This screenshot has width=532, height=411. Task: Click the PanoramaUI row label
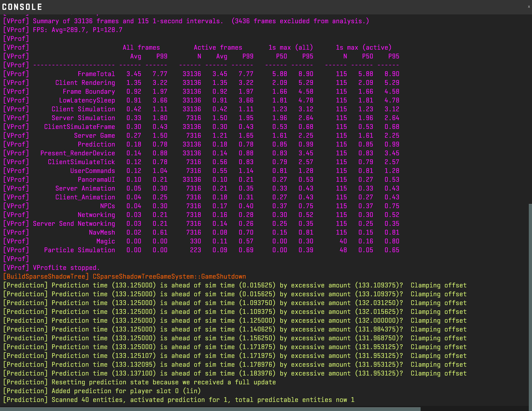pos(96,180)
